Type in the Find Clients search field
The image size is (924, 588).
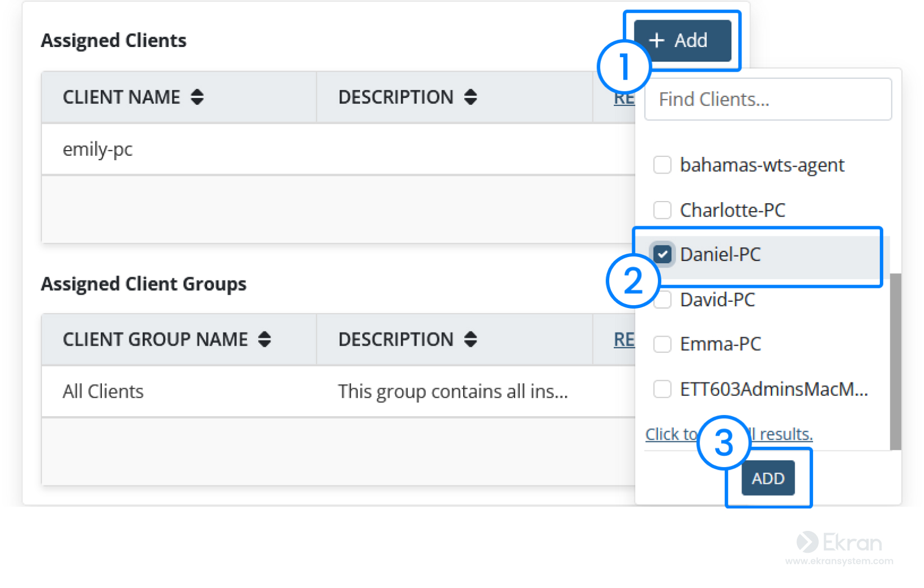(x=767, y=100)
